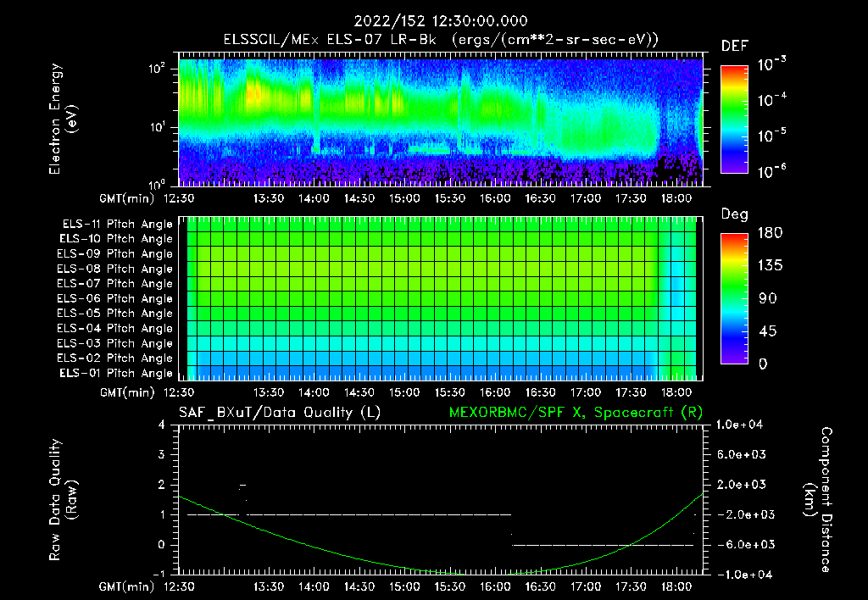This screenshot has width=868, height=600.
Task: Click the green MEXORBMC/SPF X, Spacecraft (R) legend
Action: coord(576,413)
